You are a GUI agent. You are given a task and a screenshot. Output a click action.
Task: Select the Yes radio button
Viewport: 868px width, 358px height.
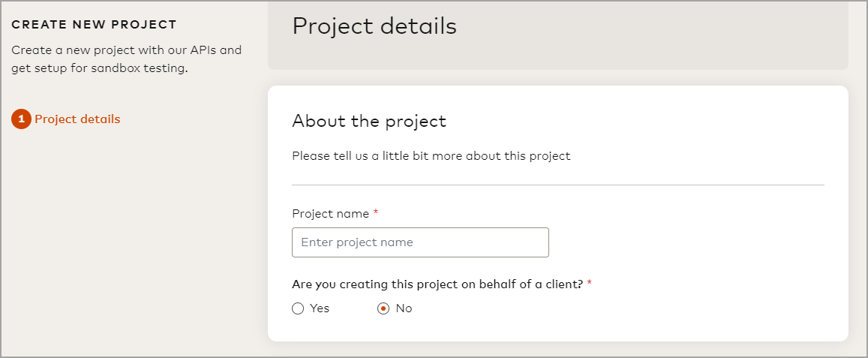pos(298,308)
